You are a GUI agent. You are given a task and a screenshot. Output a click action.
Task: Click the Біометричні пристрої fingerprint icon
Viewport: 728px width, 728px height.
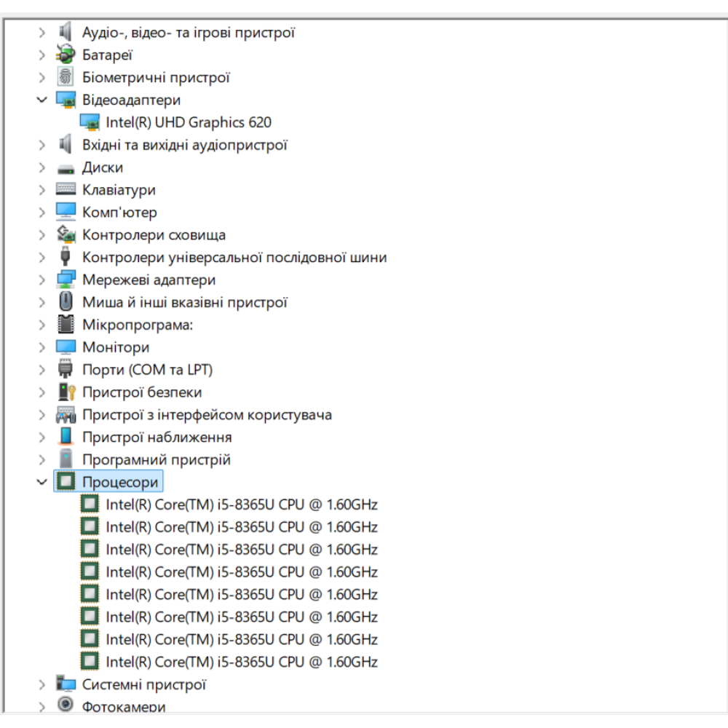pos(66,77)
